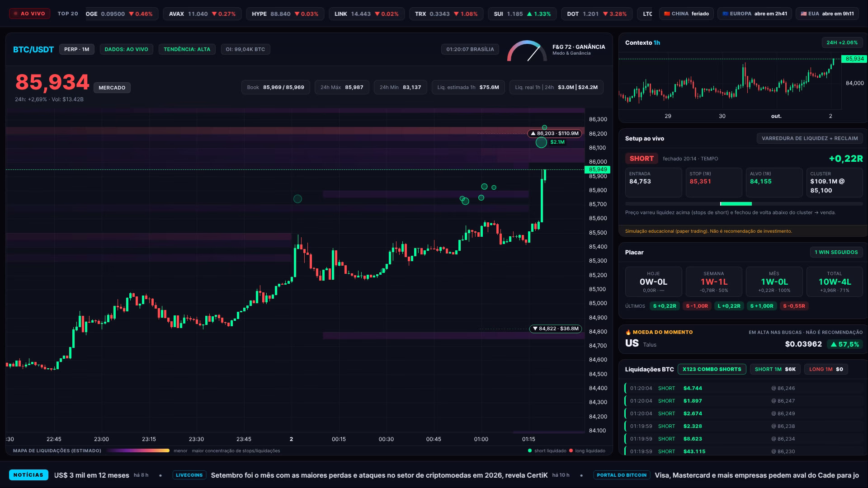
Task: Click the VARREDURA DE LIQUIDEZ + RECLAIM tag
Action: [x=810, y=138]
